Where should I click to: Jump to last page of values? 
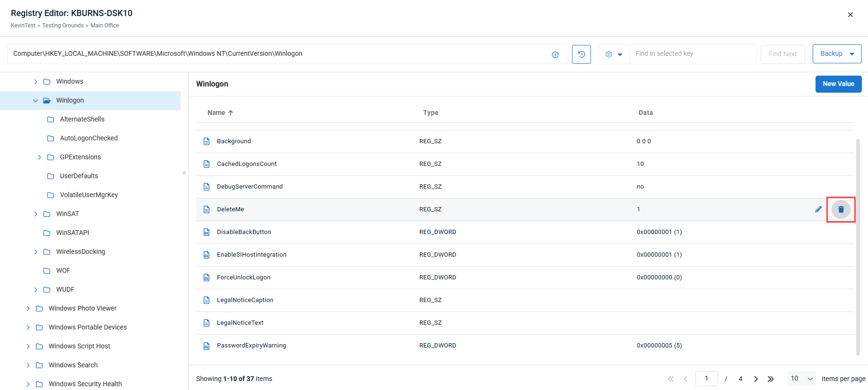(x=771, y=379)
